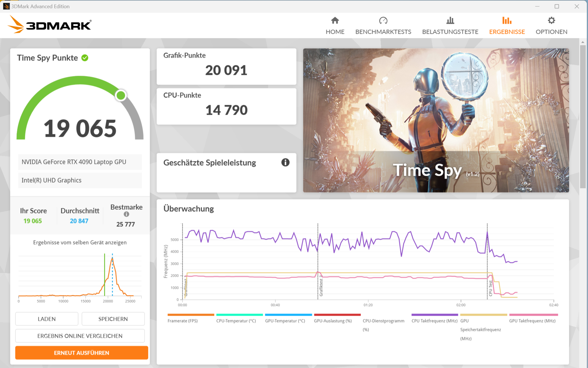Click the purple CPU Taktfrequenz swatch
588x368 pixels.
[435, 315]
